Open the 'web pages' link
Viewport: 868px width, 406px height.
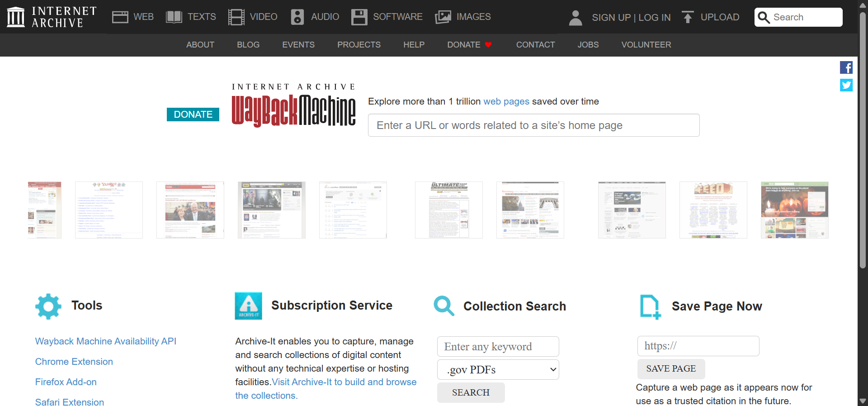506,101
